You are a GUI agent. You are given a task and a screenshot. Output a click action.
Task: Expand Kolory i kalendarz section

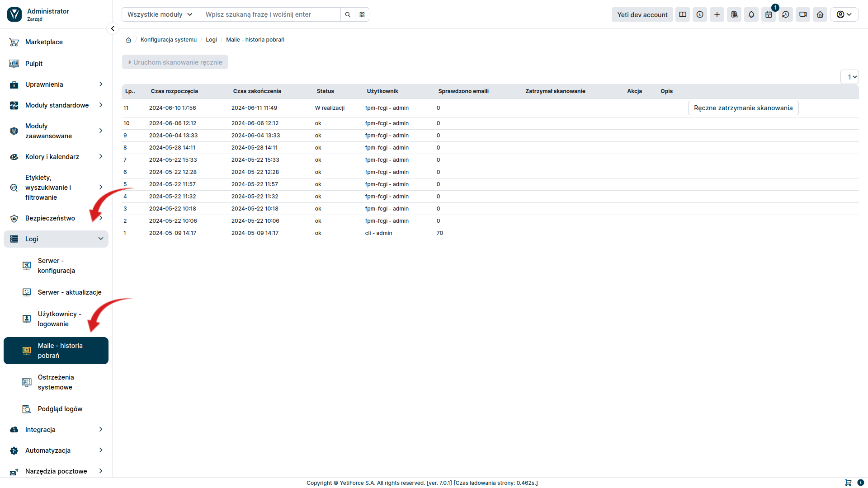56,157
